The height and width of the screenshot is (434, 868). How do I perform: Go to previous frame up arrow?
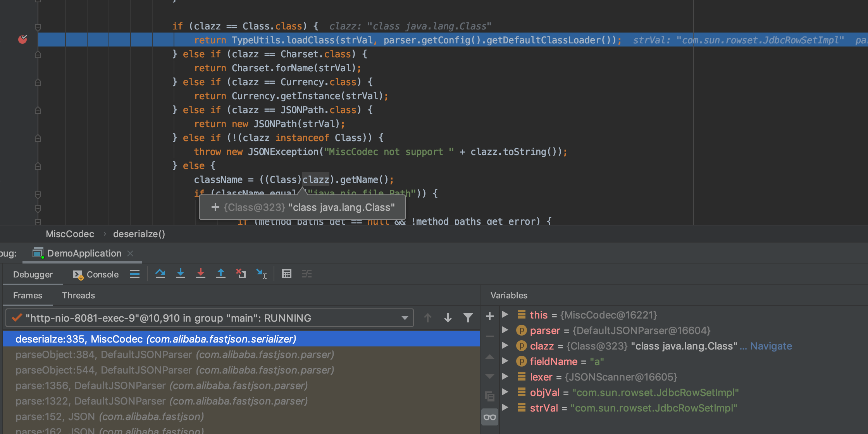(x=428, y=318)
